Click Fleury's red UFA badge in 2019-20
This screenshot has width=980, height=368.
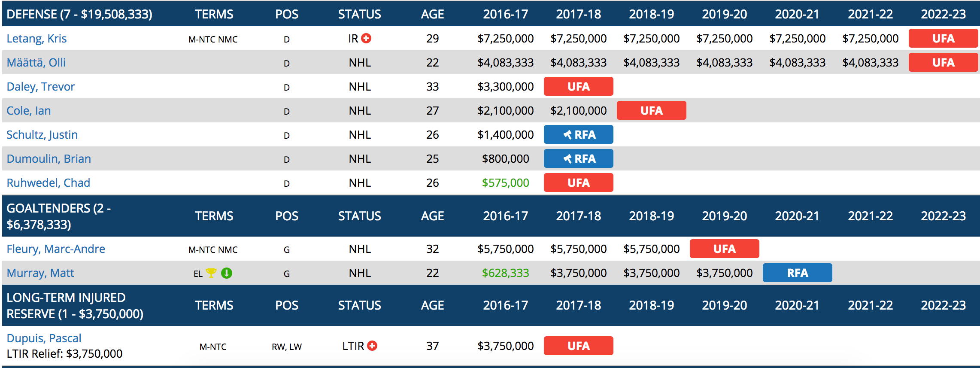coord(724,249)
